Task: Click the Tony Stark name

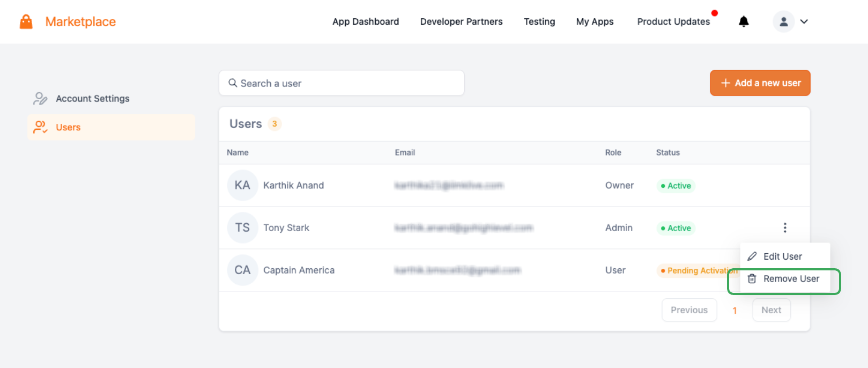Action: point(286,227)
